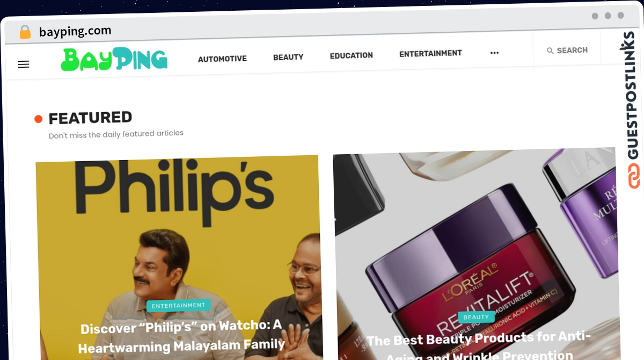This screenshot has width=644, height=360.
Task: Click the last browser window dot
Action: (621, 16)
